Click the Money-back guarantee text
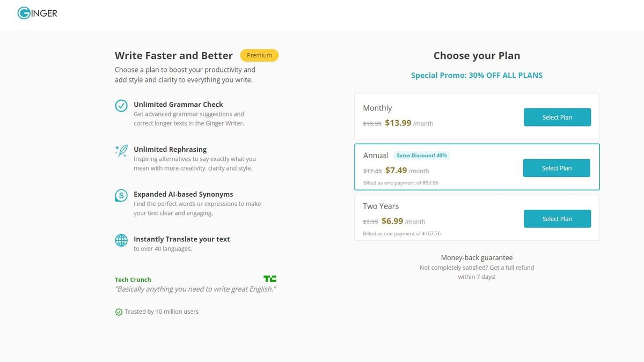Screen dimensions: 644x362 tap(477, 257)
